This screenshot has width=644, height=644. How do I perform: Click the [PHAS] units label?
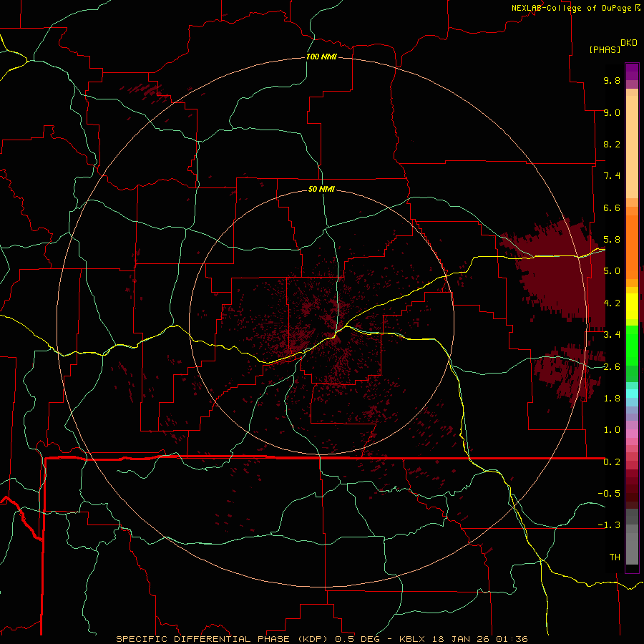pyautogui.click(x=605, y=49)
